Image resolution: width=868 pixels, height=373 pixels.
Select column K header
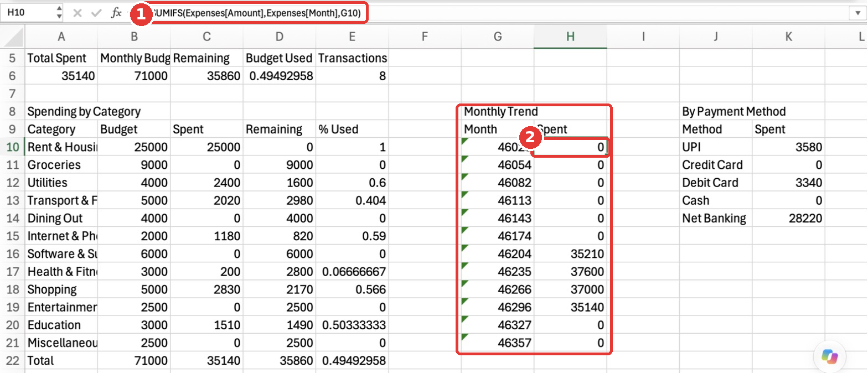point(789,37)
